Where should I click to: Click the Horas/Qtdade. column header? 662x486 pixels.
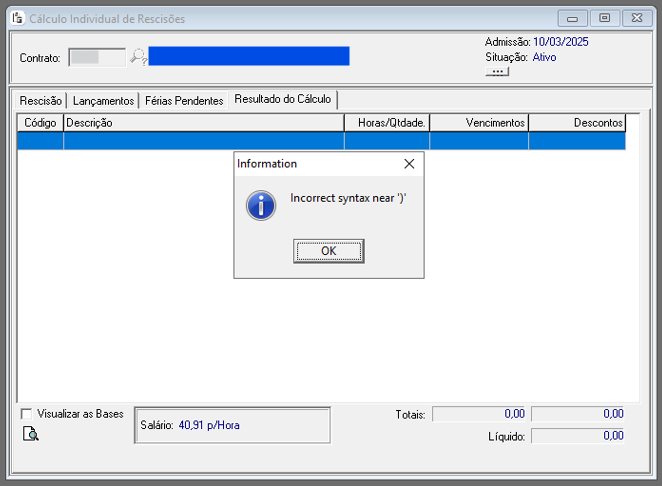[x=387, y=123]
